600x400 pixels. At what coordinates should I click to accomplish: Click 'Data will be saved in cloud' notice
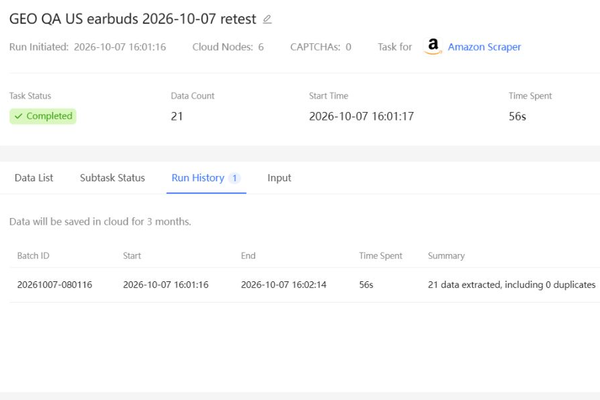100,222
